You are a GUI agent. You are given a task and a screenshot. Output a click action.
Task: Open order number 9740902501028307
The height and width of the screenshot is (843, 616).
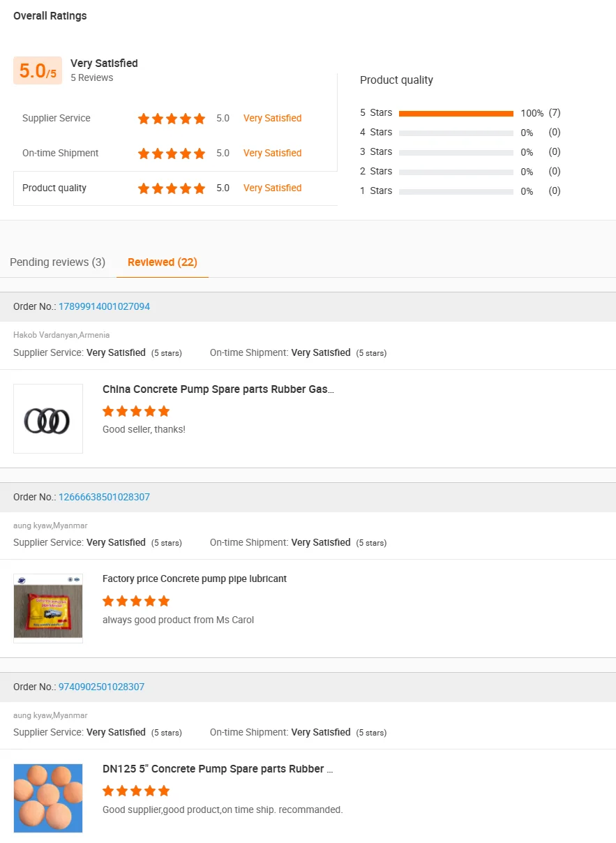click(x=101, y=687)
